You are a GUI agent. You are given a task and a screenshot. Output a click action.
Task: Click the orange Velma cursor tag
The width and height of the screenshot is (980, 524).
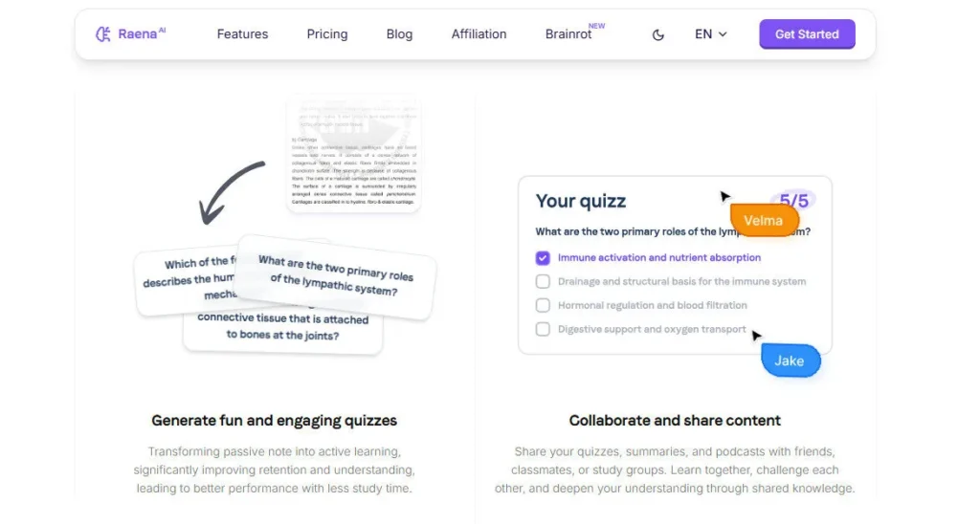tap(764, 221)
